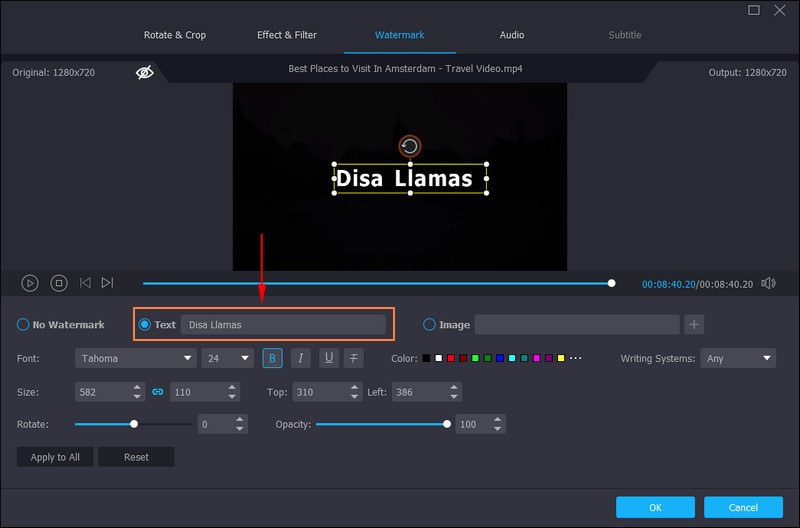This screenshot has width=800, height=528.
Task: Skip to the next frame
Action: tap(108, 283)
